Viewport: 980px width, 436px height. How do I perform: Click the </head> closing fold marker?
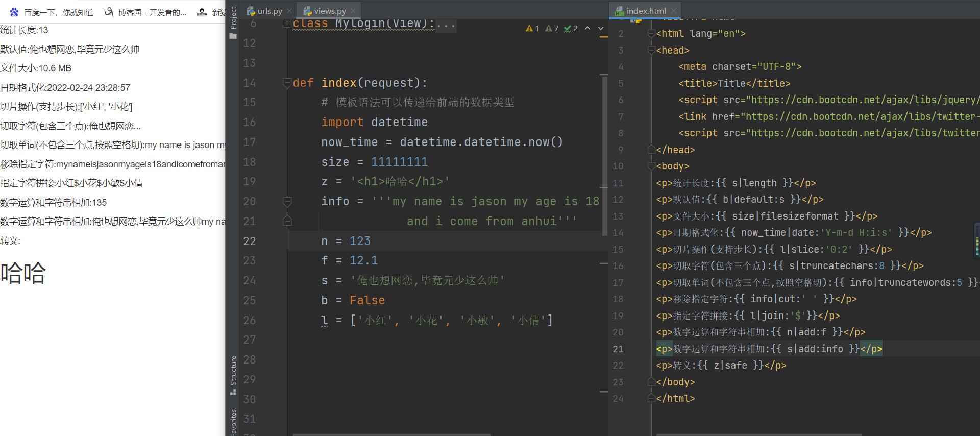click(x=651, y=150)
